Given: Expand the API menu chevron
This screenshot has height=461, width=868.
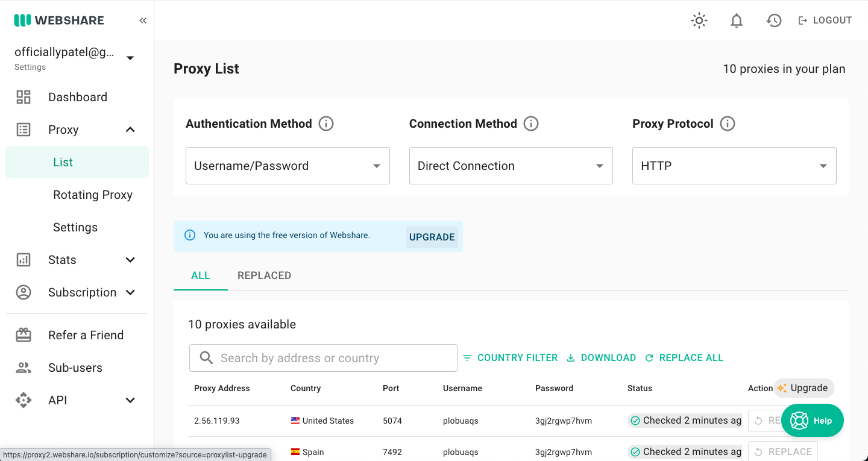Looking at the screenshot, I should 130,400.
